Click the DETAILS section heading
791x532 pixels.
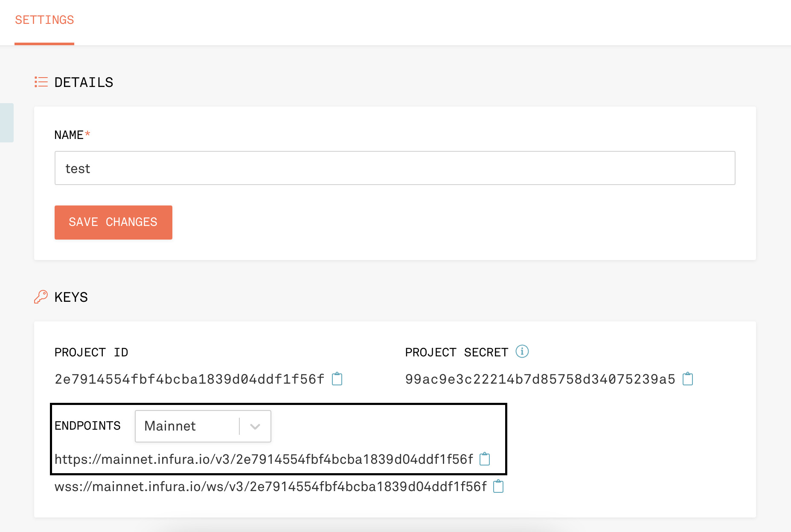84,82
